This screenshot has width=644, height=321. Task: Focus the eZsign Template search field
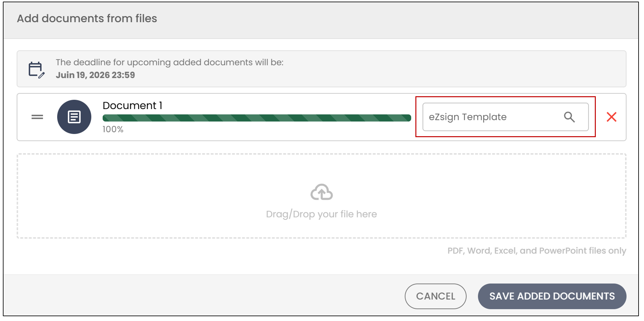click(505, 117)
